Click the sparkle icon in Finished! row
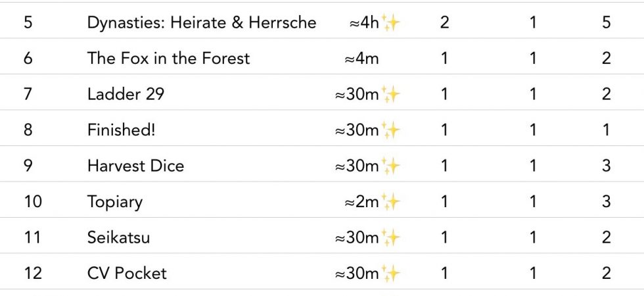 click(391, 130)
